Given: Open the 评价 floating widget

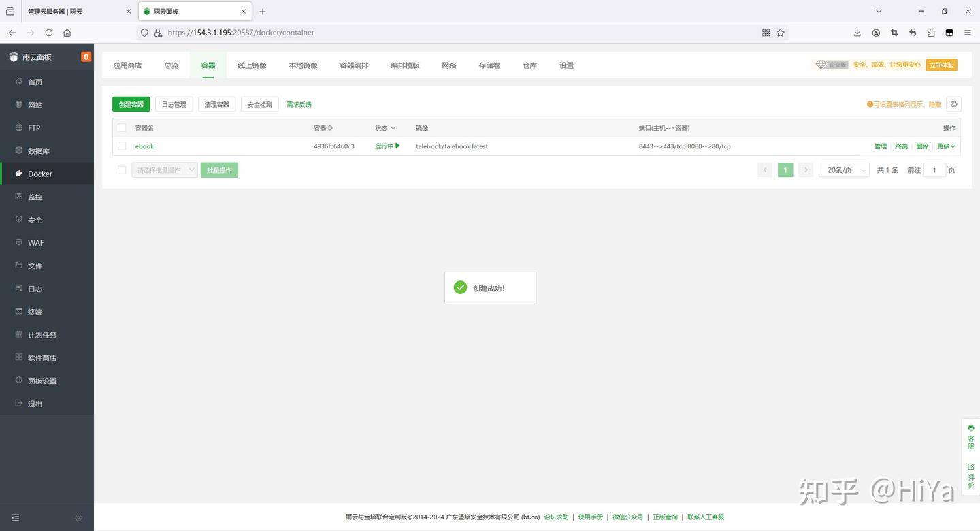Looking at the screenshot, I should coord(971,476).
